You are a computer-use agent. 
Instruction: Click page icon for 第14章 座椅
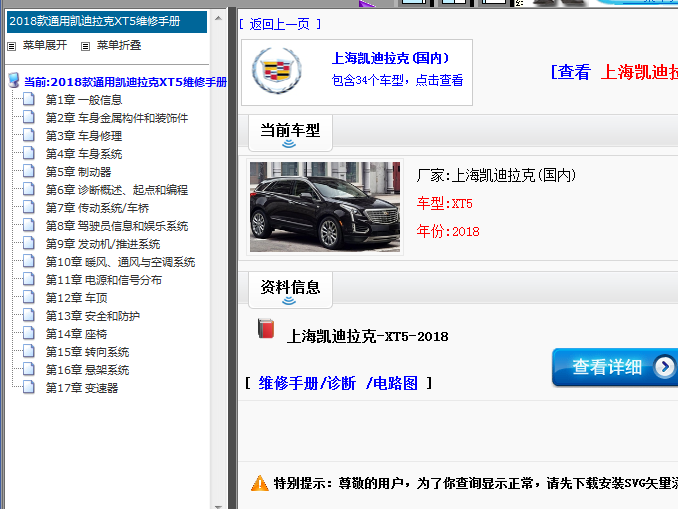point(29,334)
